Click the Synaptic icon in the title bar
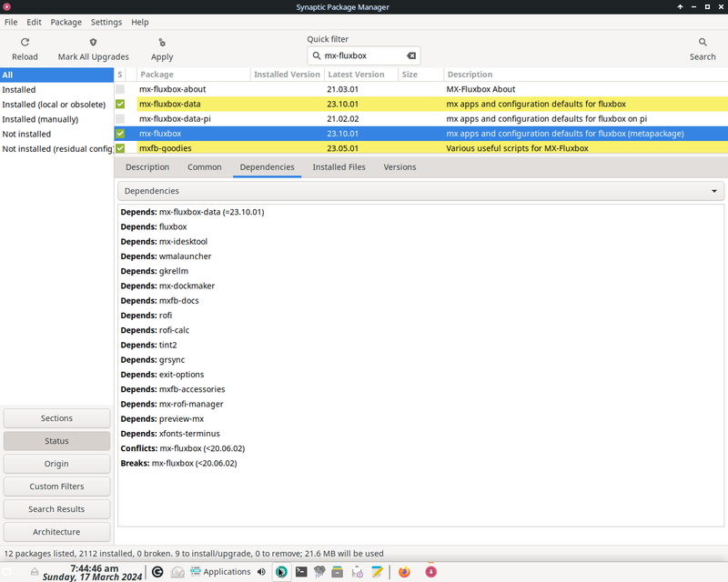728x582 pixels. click(x=6, y=6)
